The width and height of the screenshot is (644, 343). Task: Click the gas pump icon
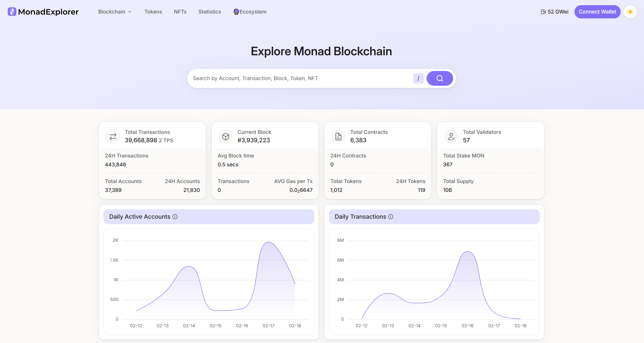543,12
